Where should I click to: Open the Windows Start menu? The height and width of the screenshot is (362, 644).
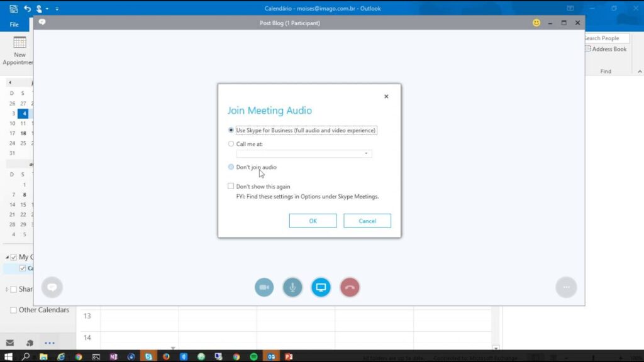tap(8, 357)
